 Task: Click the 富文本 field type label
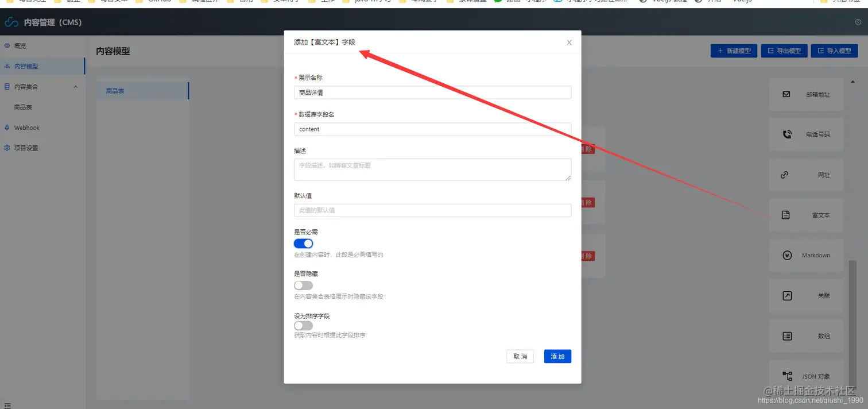point(821,215)
